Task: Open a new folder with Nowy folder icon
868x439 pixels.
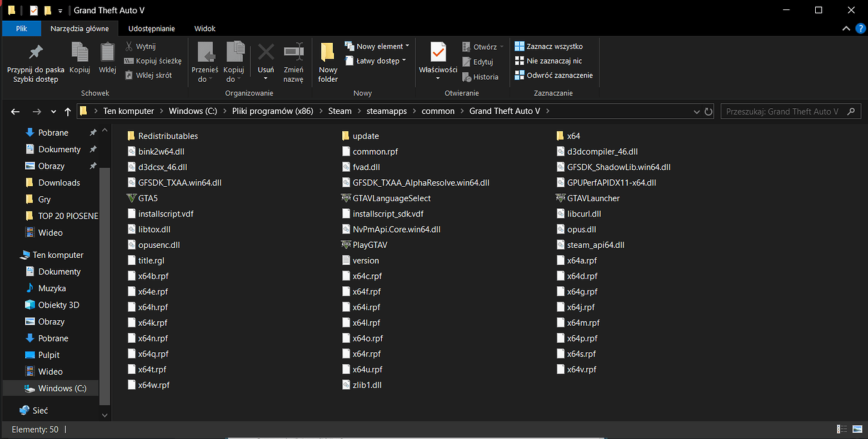Action: (x=327, y=62)
